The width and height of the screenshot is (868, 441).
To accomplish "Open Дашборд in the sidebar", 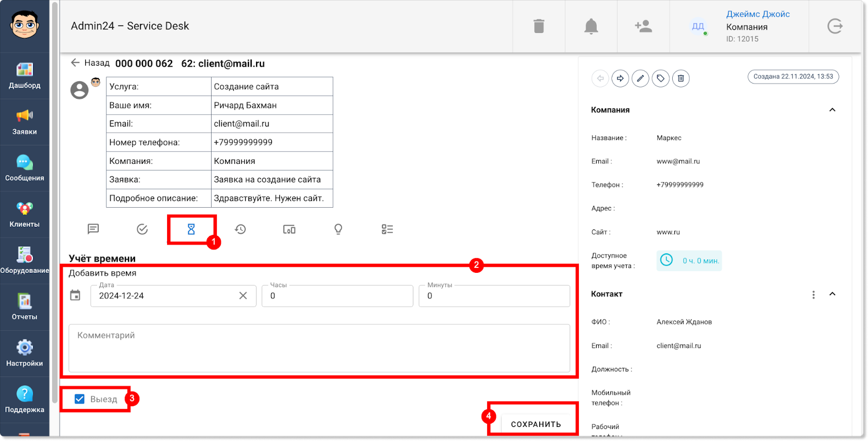I will 24,75.
